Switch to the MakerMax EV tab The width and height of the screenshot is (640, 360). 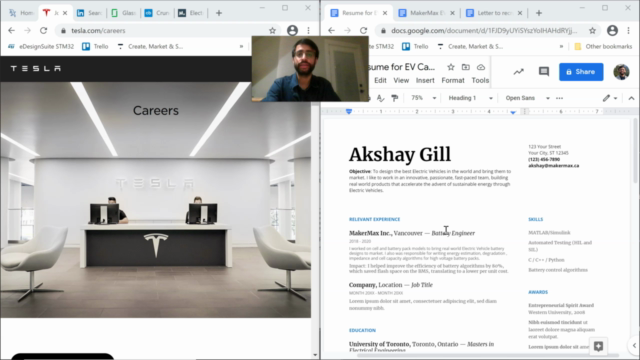(427, 13)
